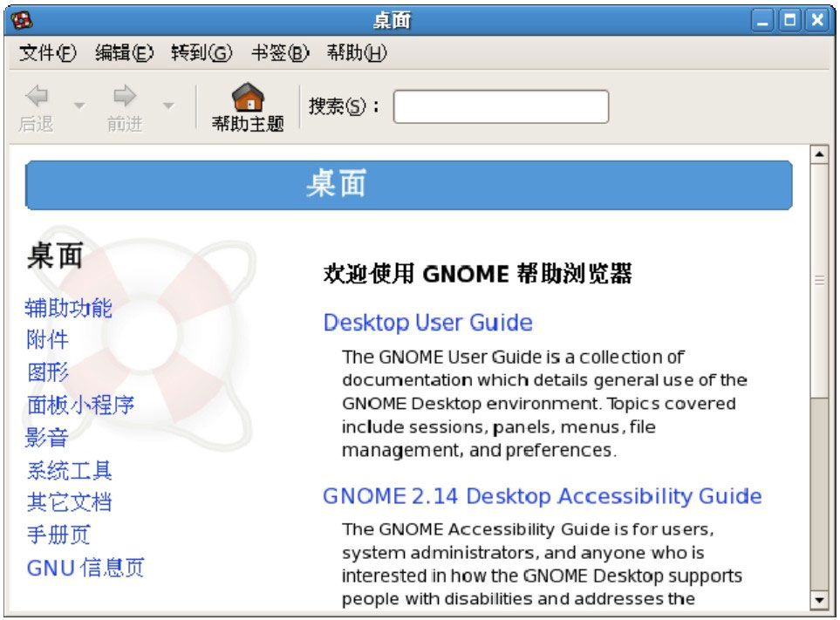Open the Forward history dropdown arrow
840x620 pixels.
[x=168, y=106]
